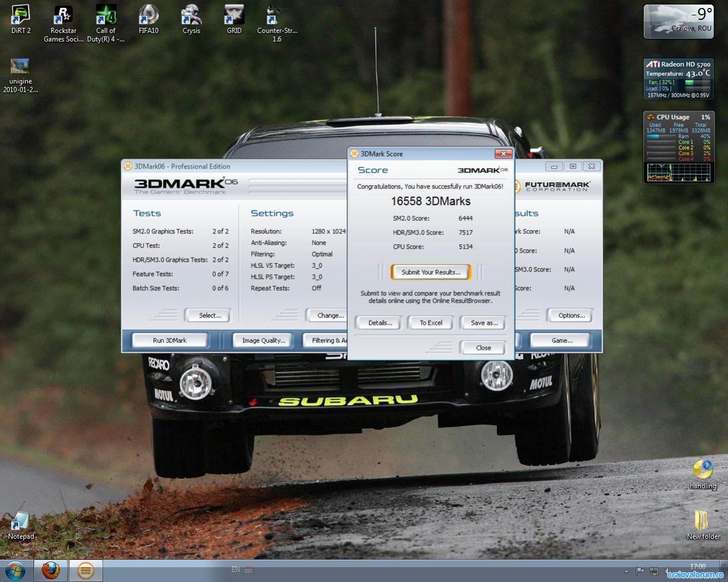Click Run 3DMark button
The width and height of the screenshot is (728, 582).
point(170,340)
